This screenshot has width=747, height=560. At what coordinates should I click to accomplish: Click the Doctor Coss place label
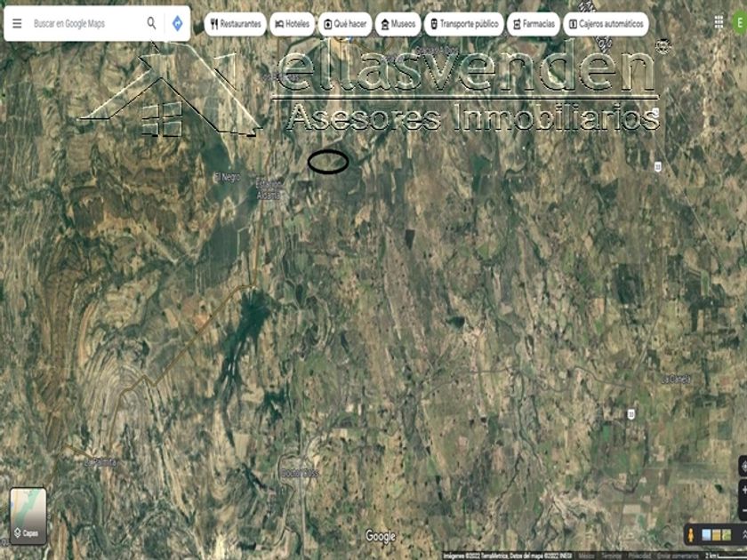(299, 473)
